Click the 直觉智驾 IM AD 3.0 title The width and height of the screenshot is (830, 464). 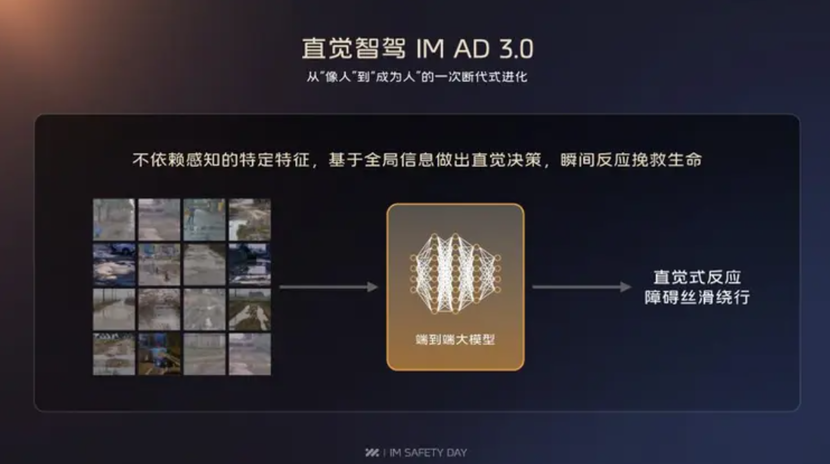coord(418,49)
